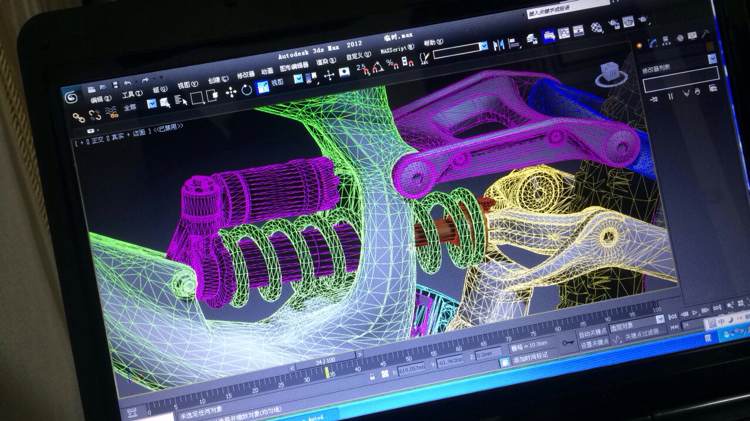The width and height of the screenshot is (750, 421).
Task: Select the Move transform tool
Action: (x=231, y=92)
